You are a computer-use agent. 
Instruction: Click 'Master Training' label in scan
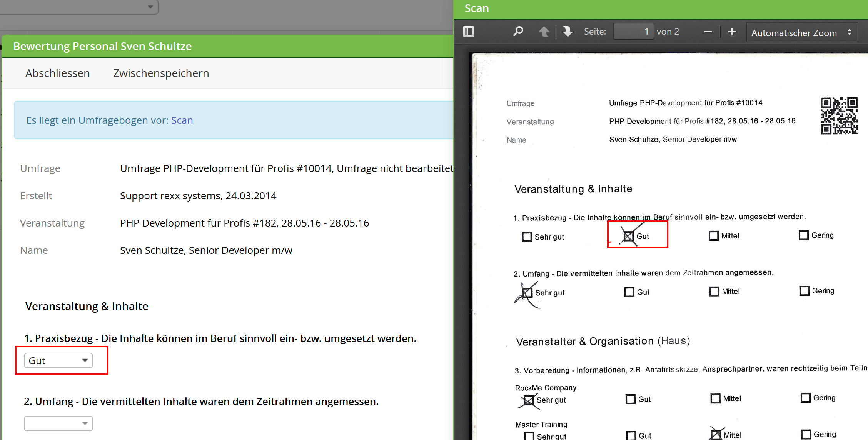pos(541,425)
